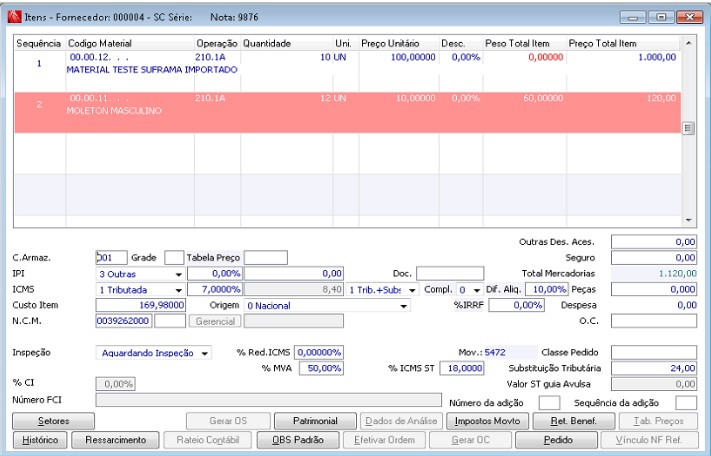This screenshot has width=711, height=456.
Task: Click the Pedido button
Action: (x=558, y=440)
